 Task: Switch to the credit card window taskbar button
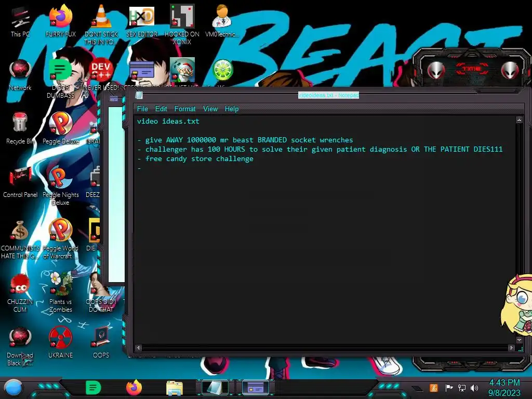pos(256,388)
